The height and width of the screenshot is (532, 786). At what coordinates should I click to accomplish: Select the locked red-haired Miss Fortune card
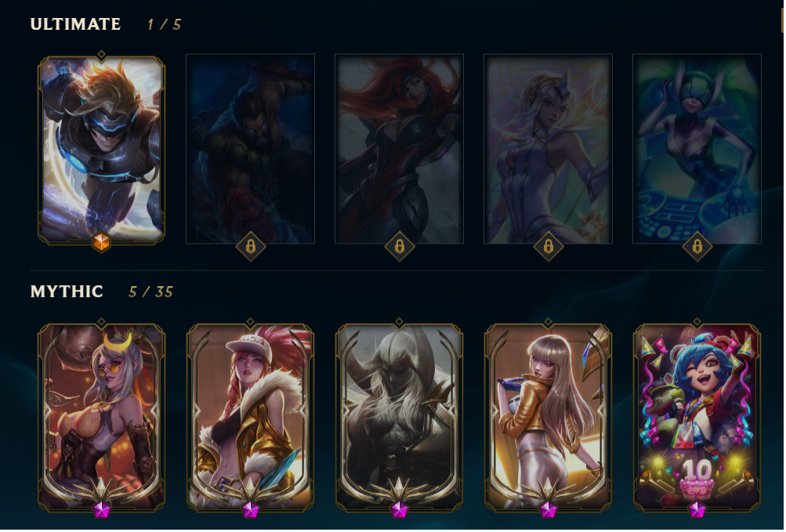(400, 149)
